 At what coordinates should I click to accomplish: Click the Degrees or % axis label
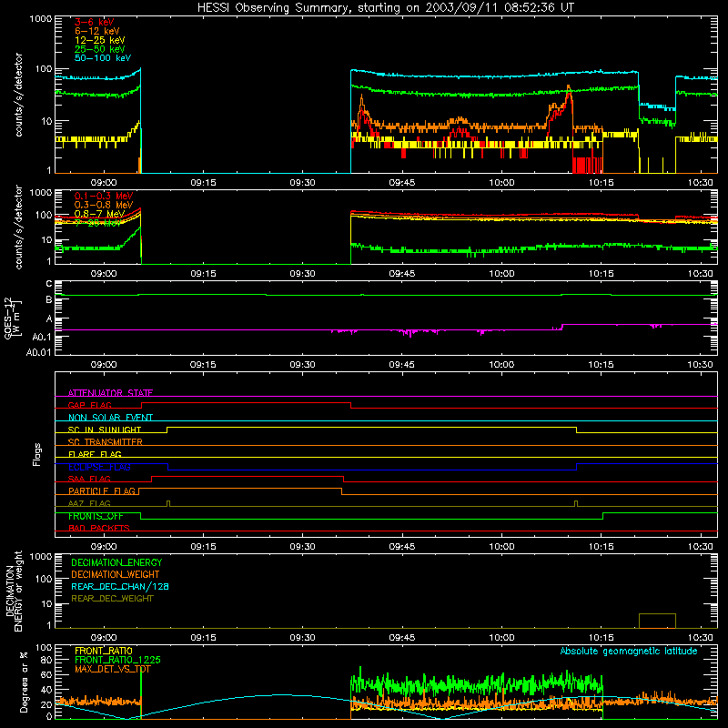tap(24, 682)
